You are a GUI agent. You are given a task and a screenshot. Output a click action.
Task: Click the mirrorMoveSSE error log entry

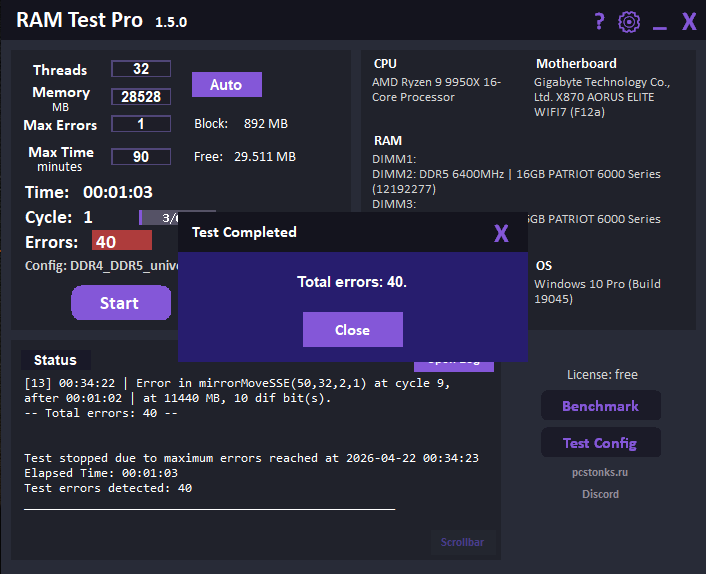click(237, 390)
